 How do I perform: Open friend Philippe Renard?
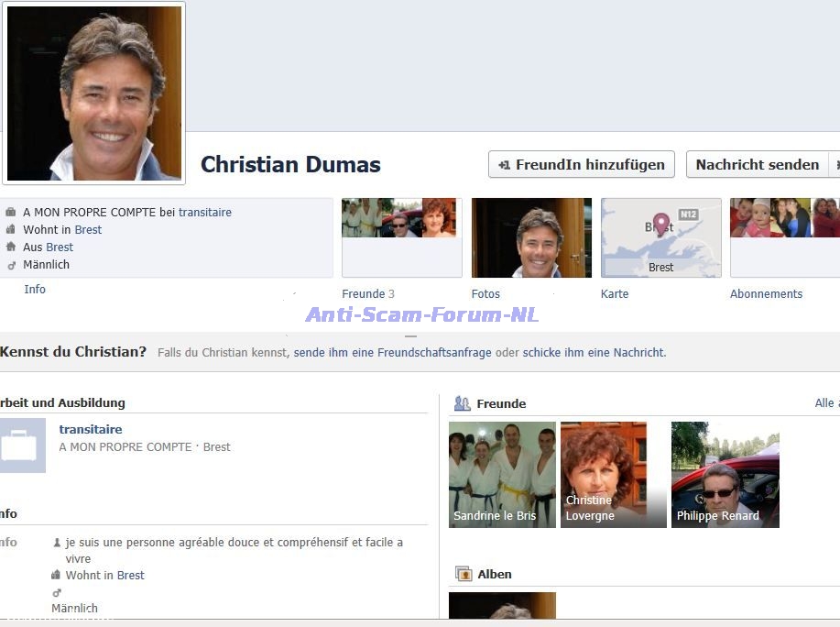click(x=725, y=475)
